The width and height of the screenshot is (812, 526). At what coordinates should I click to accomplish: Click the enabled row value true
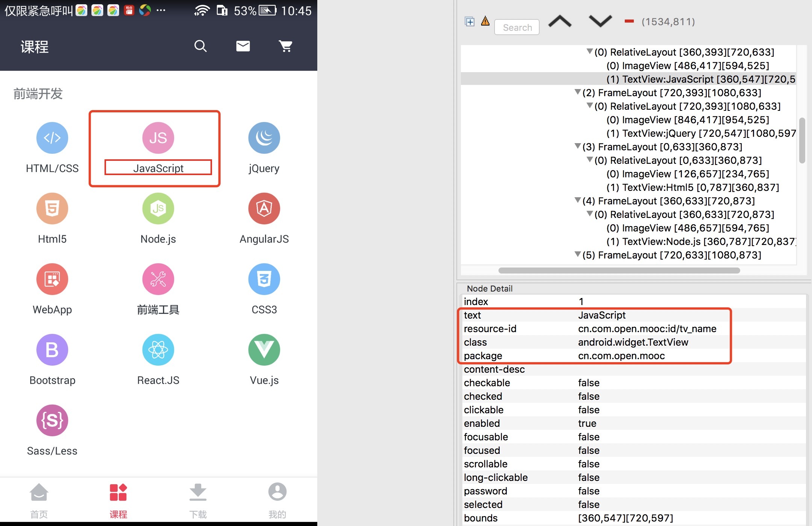[x=587, y=423]
